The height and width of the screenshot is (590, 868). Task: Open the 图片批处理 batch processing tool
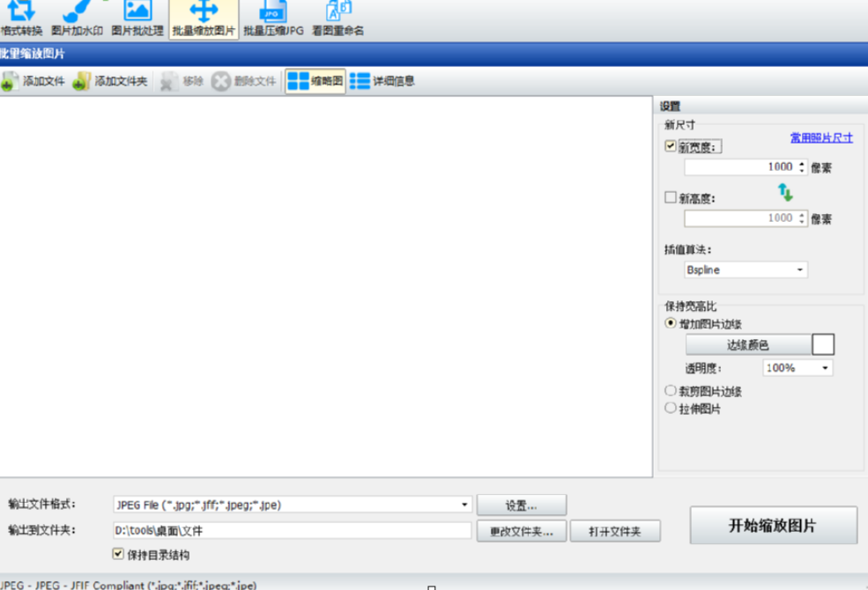(137, 18)
